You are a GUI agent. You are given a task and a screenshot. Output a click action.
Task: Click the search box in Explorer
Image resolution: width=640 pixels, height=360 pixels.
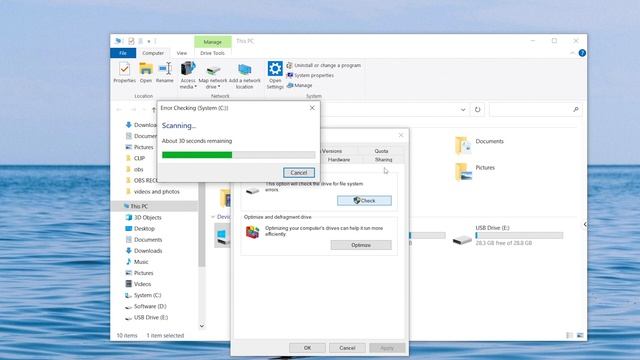coord(536,109)
